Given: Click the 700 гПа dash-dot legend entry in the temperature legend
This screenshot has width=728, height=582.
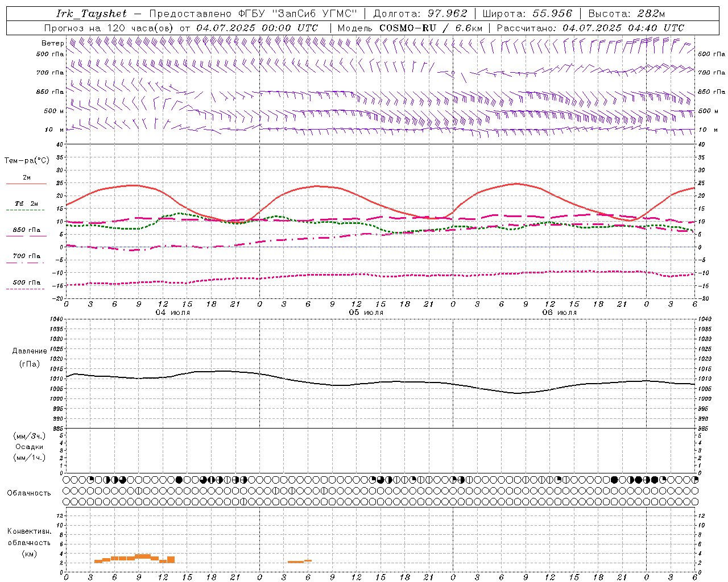Looking at the screenshot, I should tap(27, 256).
